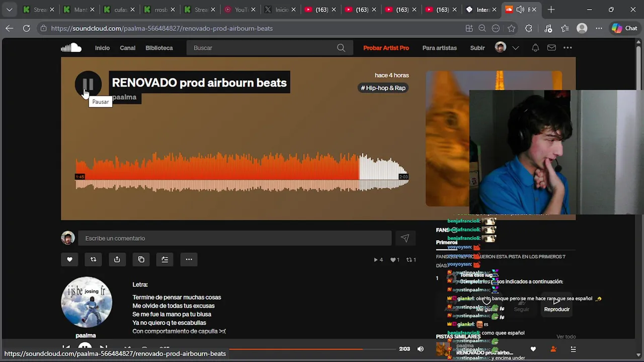The height and width of the screenshot is (362, 644).
Task: Repost the track with the repost button
Action: [x=93, y=259]
